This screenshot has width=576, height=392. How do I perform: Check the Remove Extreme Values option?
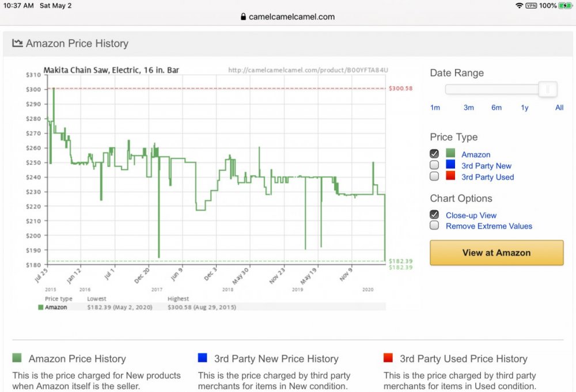point(434,226)
